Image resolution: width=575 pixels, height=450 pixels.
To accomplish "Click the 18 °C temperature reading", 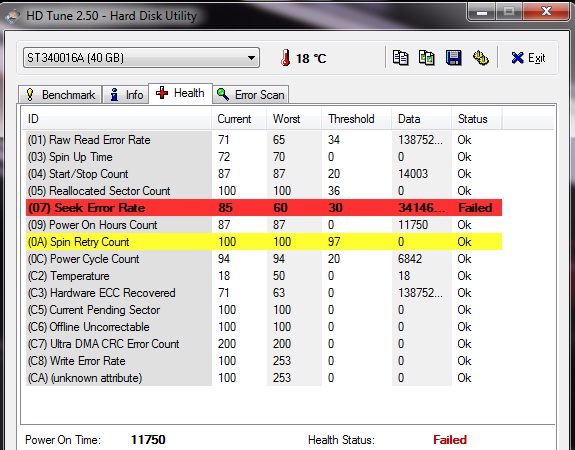I will point(311,58).
